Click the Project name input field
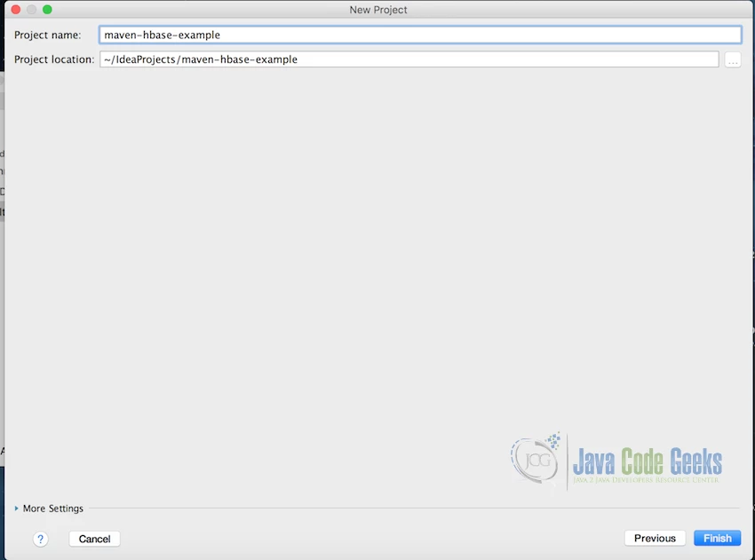The height and width of the screenshot is (560, 755). [420, 35]
